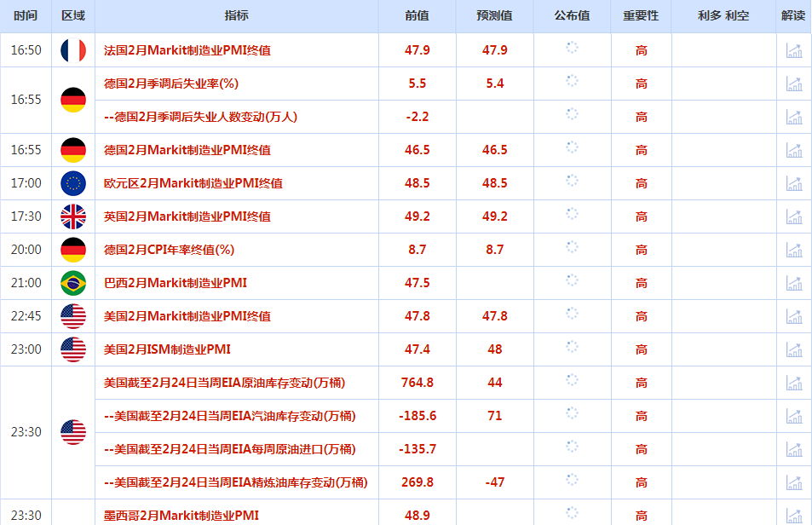Viewport: 812px width, 525px height.
Task: Click the UK flag at 17:30
Action: 73,216
